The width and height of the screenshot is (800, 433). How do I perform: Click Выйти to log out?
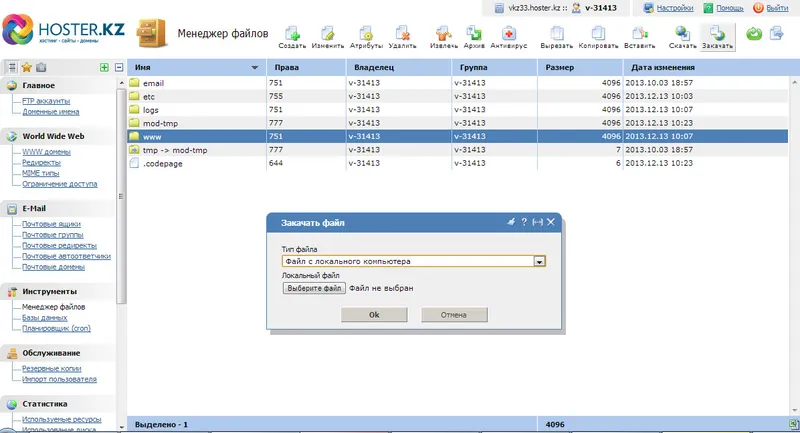tap(777, 8)
